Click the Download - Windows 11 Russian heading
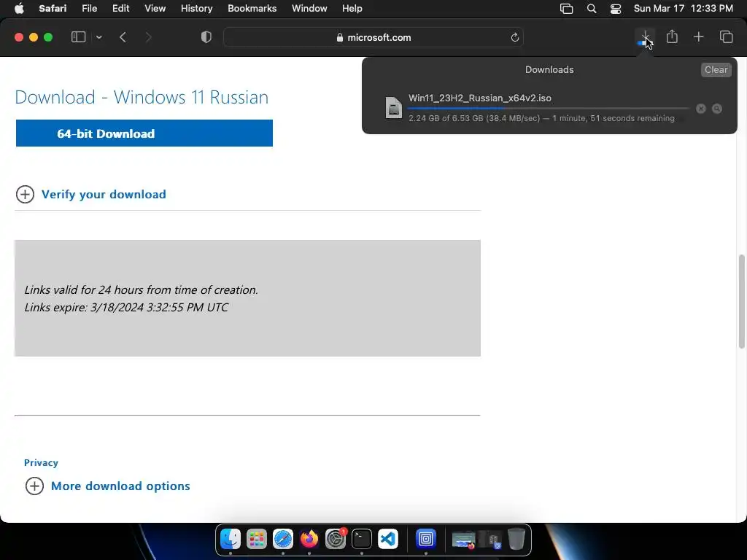Screen dimensions: 747x560 [x=142, y=97]
